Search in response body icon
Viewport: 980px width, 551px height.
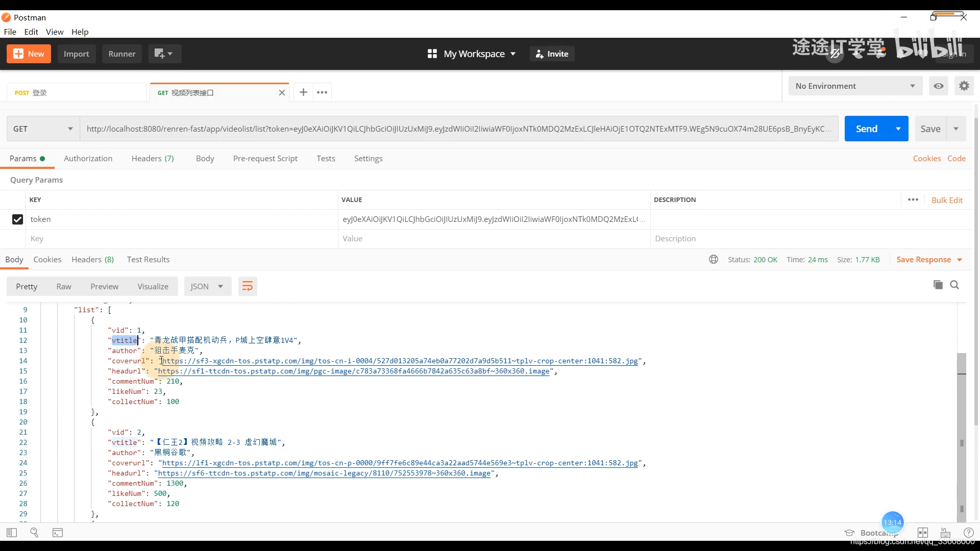point(954,285)
